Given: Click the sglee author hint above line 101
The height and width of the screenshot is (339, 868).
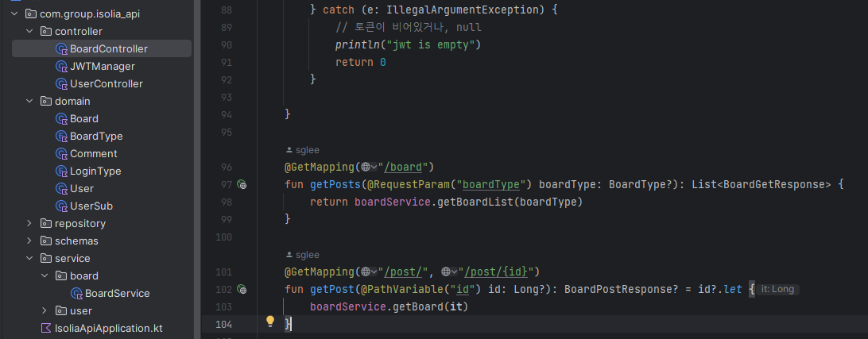Looking at the screenshot, I should [x=302, y=255].
